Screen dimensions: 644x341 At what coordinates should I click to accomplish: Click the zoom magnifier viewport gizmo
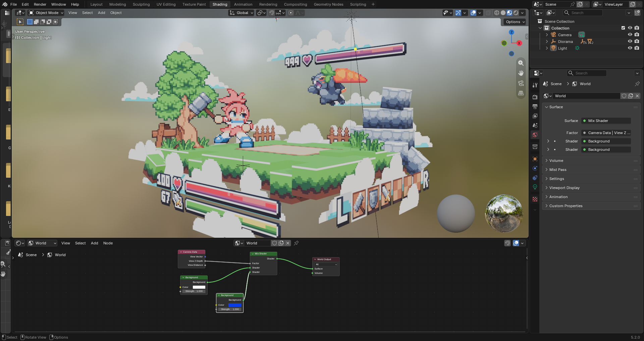pyautogui.click(x=521, y=63)
